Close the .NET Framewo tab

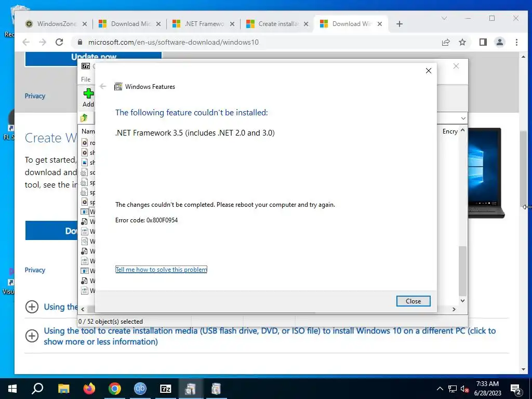232,24
